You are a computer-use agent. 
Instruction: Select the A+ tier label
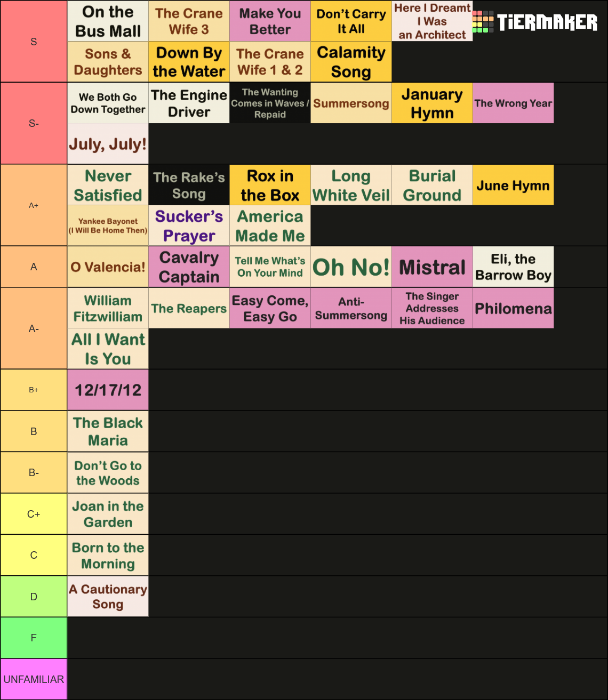point(34,205)
